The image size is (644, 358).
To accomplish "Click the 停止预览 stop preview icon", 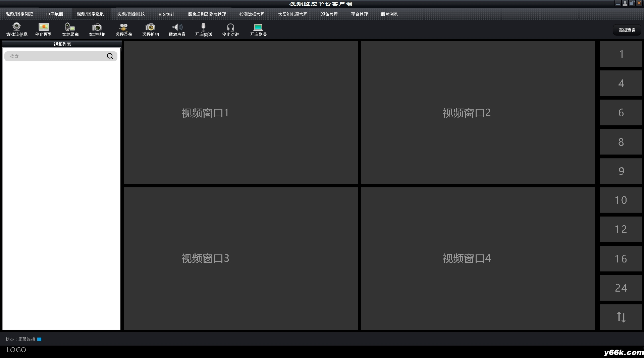I will click(x=44, y=27).
